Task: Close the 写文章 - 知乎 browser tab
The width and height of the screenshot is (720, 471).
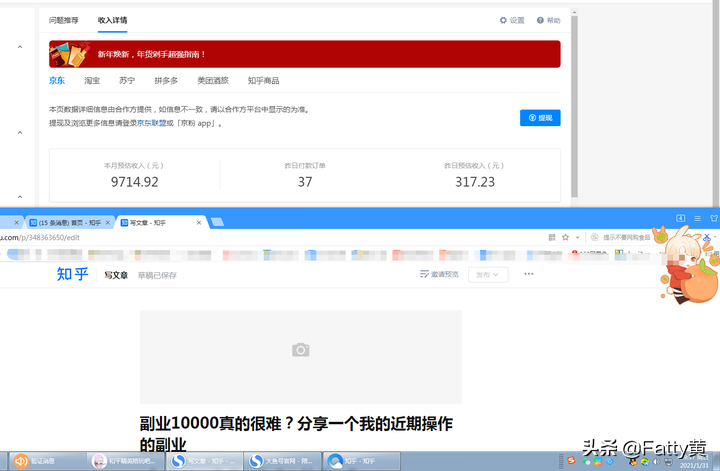Action: pyautogui.click(x=199, y=223)
